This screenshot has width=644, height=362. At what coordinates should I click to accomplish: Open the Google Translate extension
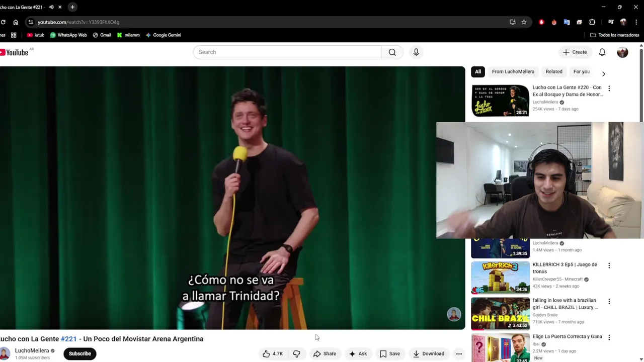click(567, 22)
